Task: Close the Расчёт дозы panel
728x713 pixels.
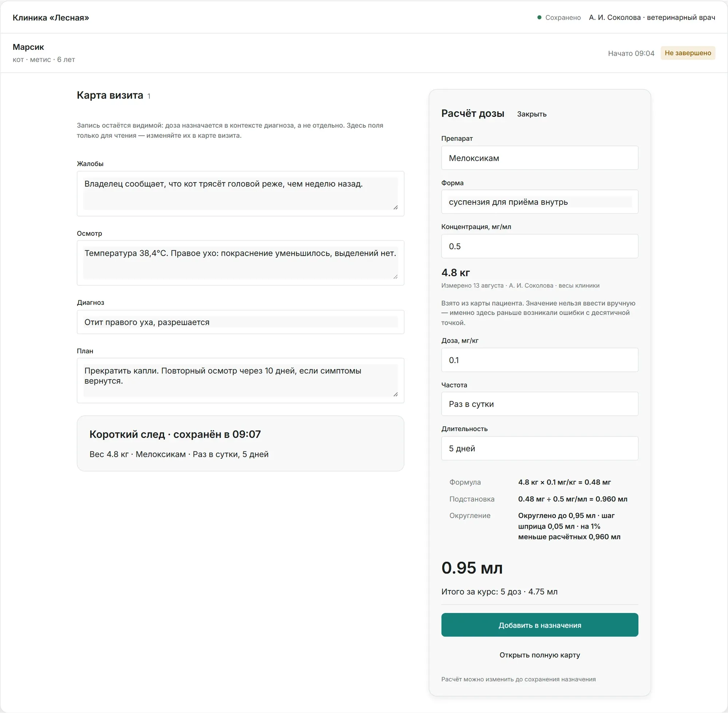Action: click(531, 114)
